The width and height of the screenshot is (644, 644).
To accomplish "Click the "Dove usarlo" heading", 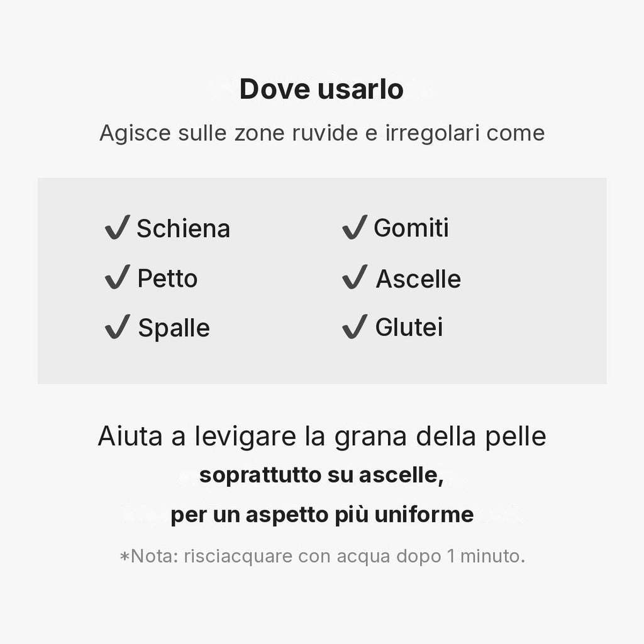I will [321, 89].
